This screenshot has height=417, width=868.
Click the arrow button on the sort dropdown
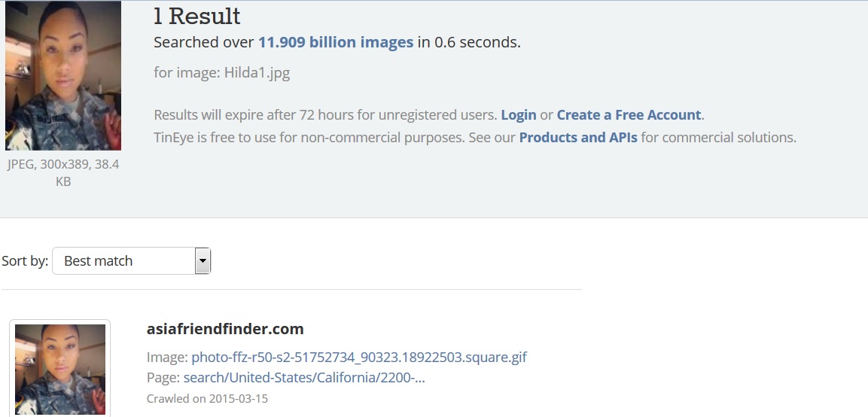pos(203,261)
